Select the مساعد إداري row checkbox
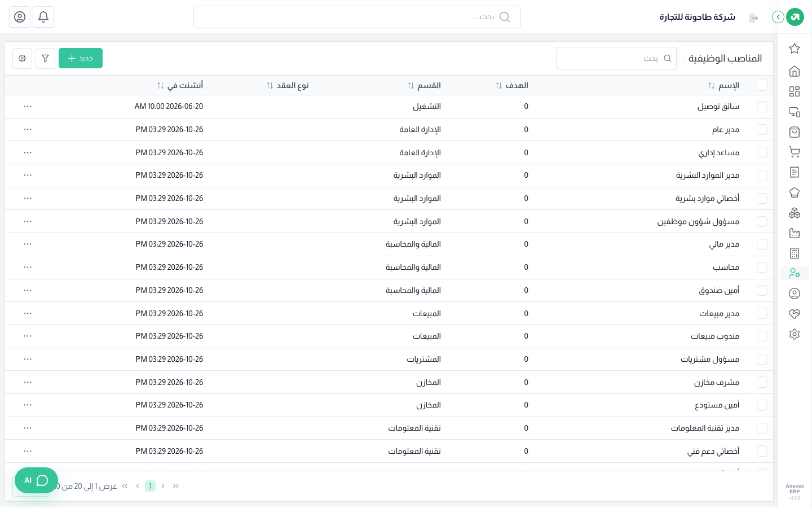The width and height of the screenshot is (812, 508). (762, 152)
